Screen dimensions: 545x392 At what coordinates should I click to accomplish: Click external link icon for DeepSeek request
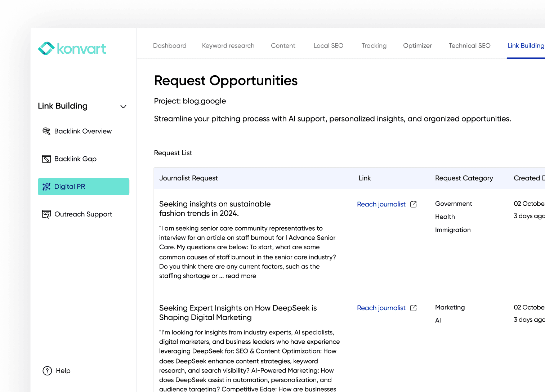(x=414, y=308)
